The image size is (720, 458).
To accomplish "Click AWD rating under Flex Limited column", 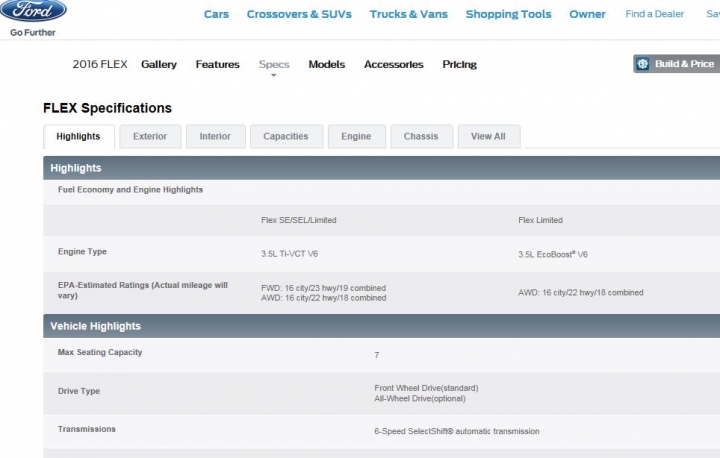I will click(x=581, y=293).
